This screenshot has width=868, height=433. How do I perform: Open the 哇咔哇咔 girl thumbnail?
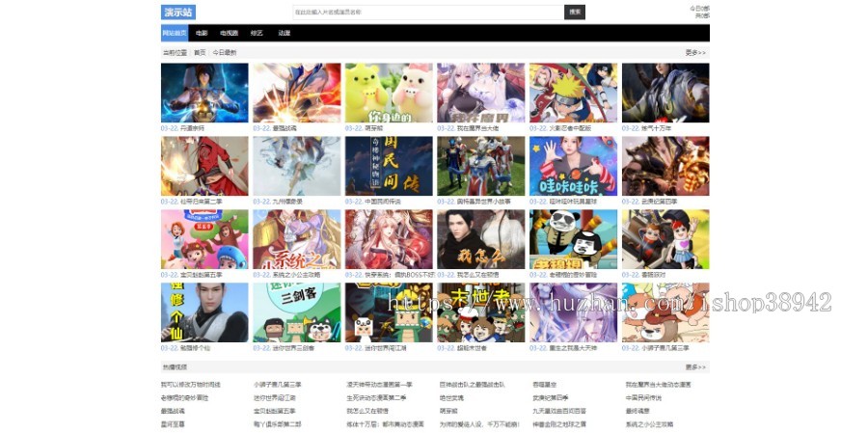click(574, 166)
